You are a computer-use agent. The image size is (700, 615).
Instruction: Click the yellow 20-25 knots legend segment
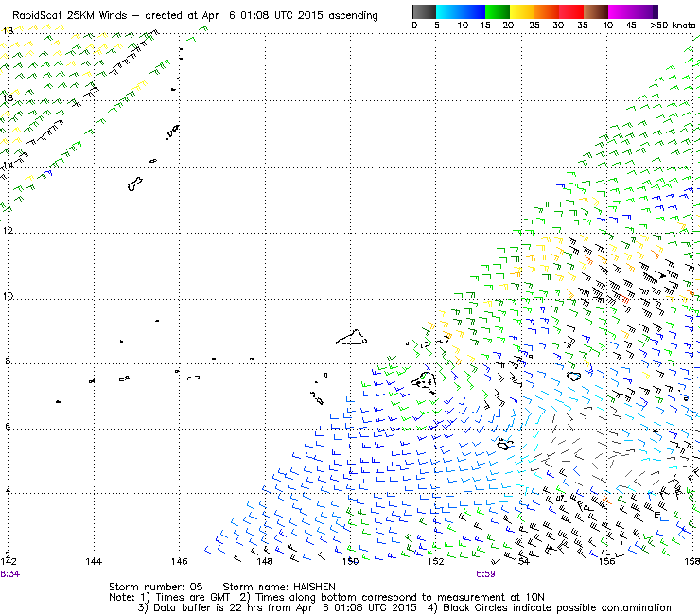(522, 11)
